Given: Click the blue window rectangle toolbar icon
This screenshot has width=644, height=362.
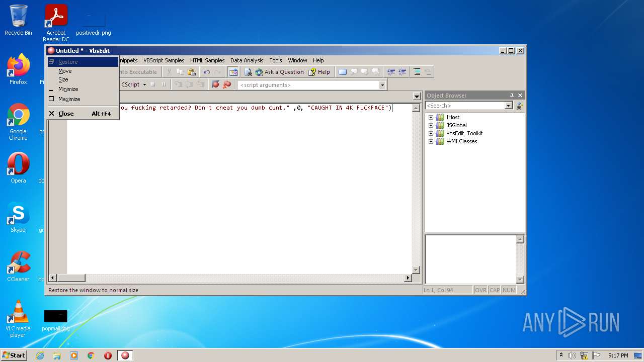Looking at the screenshot, I should [x=343, y=72].
